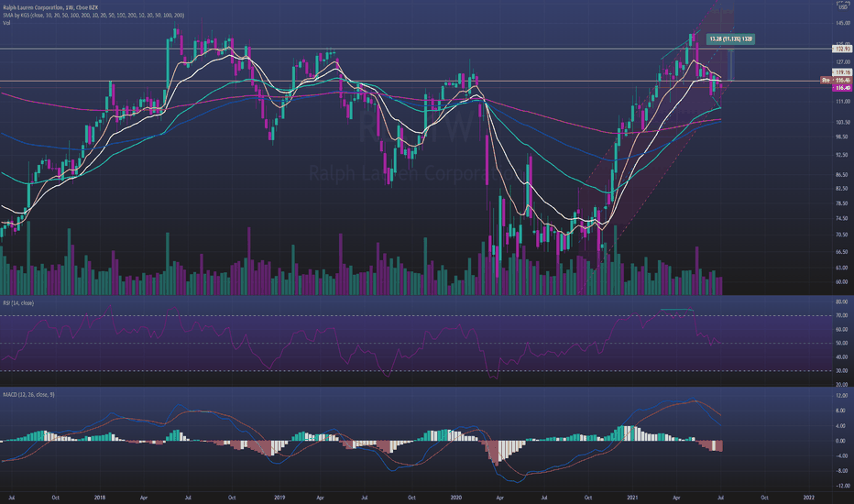
Task: Click the 127.00 price axis tick
Action: point(843,62)
